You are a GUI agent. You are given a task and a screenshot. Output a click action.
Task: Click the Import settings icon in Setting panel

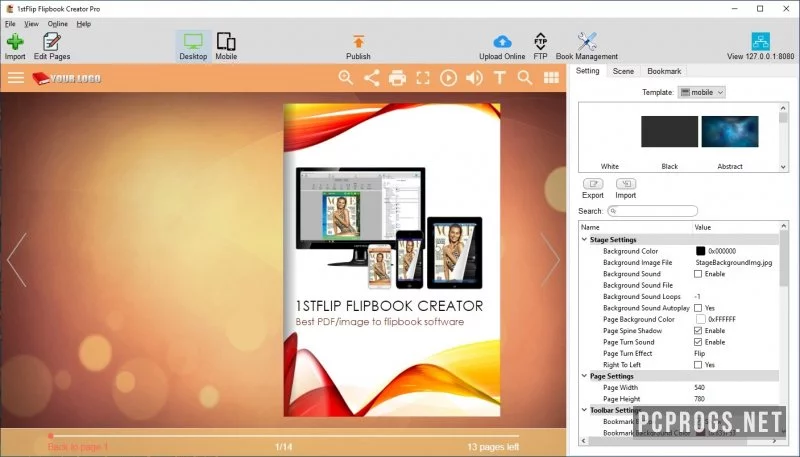coord(626,184)
